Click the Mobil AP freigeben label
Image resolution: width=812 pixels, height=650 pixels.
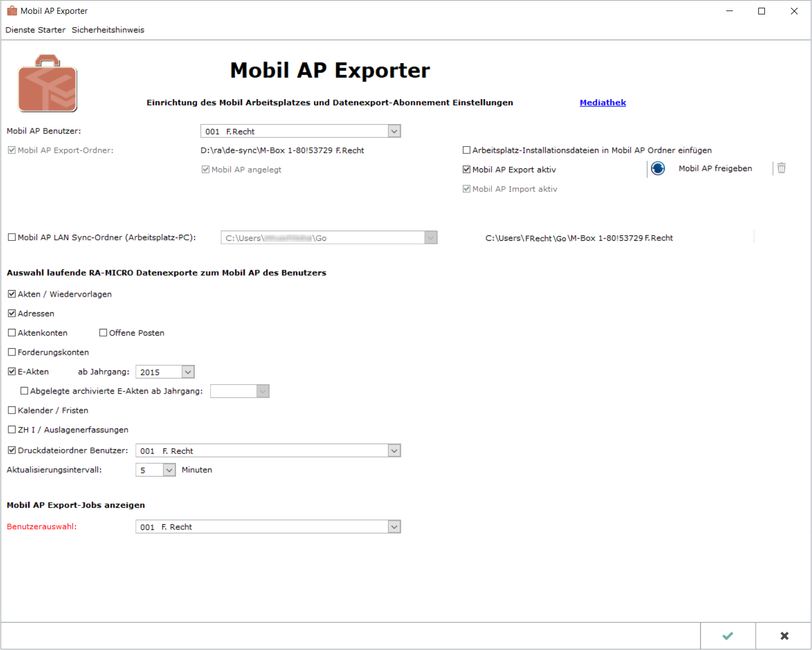pyautogui.click(x=715, y=168)
